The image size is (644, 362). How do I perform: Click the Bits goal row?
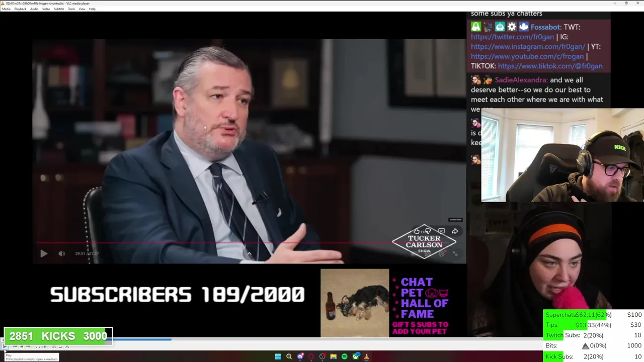pos(593,346)
